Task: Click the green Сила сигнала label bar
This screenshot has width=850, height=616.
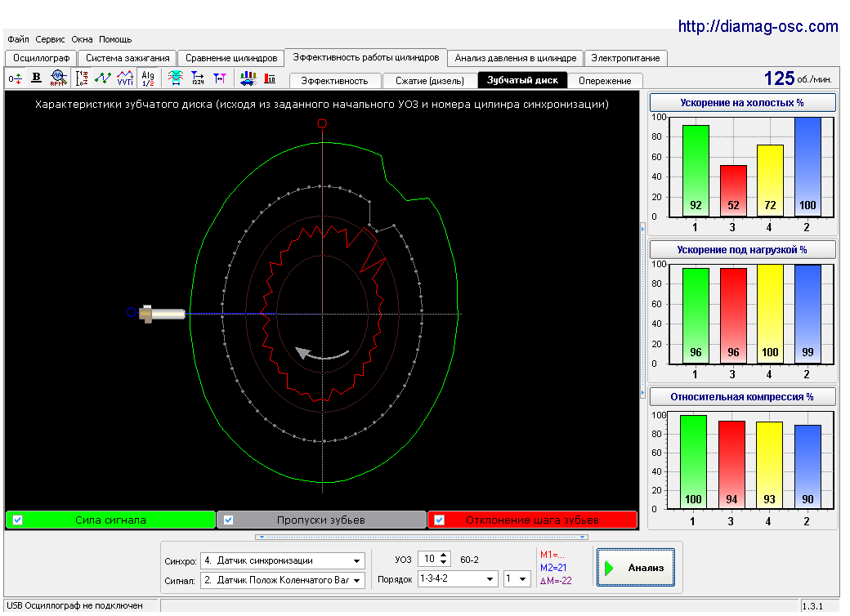Action: click(110, 520)
